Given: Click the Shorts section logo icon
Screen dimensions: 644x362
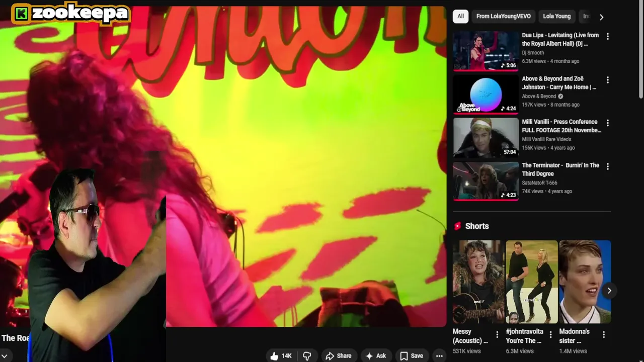Looking at the screenshot, I should (x=457, y=226).
